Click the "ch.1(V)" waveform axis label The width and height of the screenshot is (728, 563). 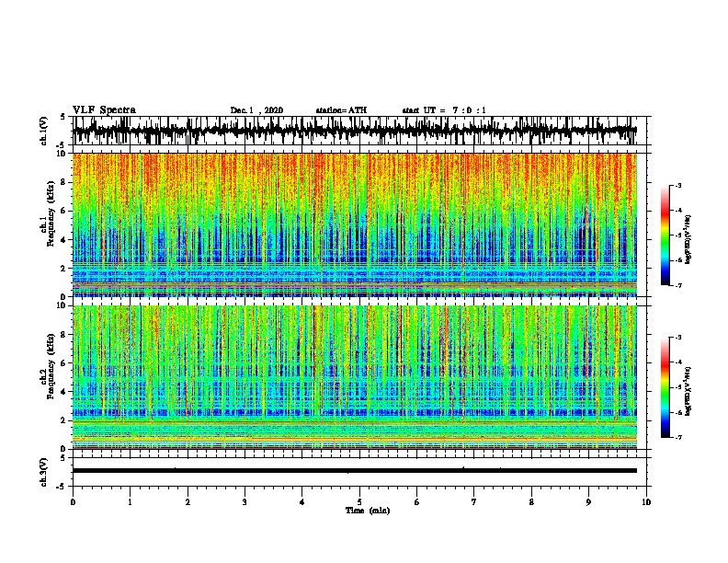tap(44, 131)
